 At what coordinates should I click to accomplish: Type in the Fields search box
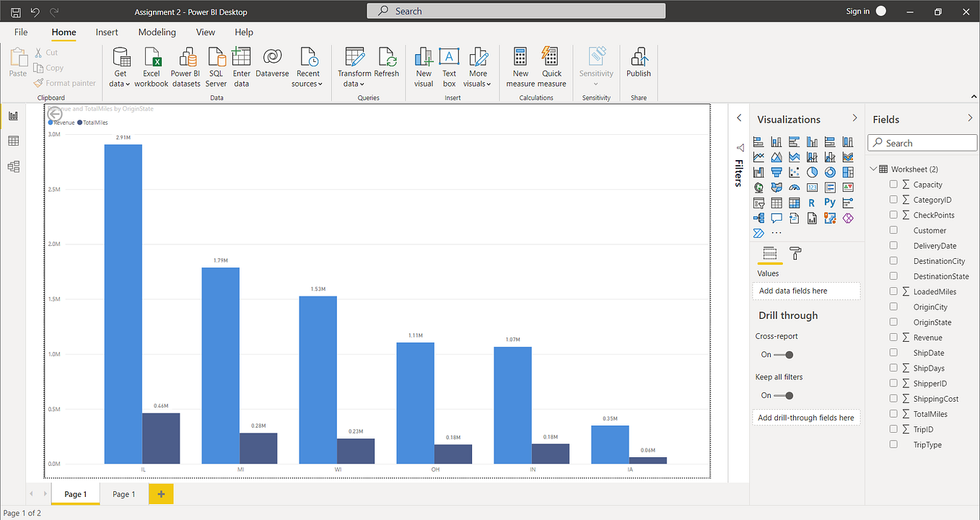924,142
